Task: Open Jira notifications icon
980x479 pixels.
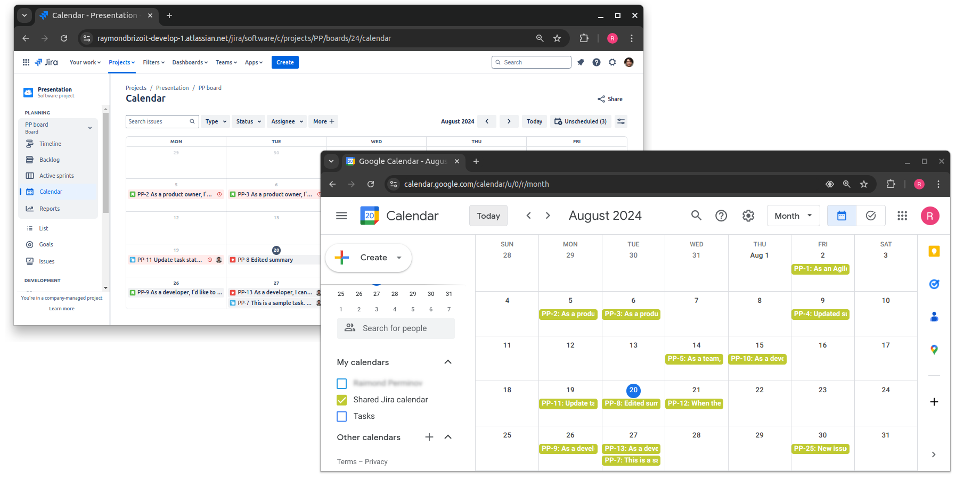Action: click(581, 62)
